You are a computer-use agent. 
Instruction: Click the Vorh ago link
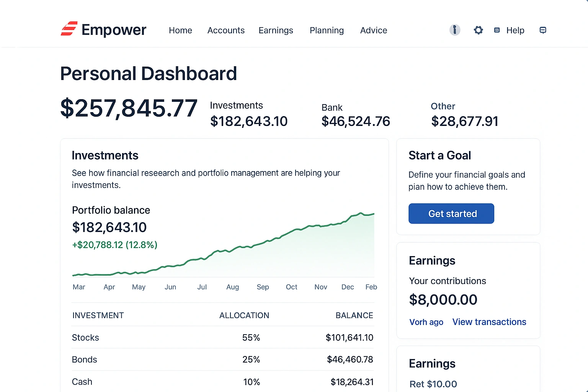tap(426, 322)
